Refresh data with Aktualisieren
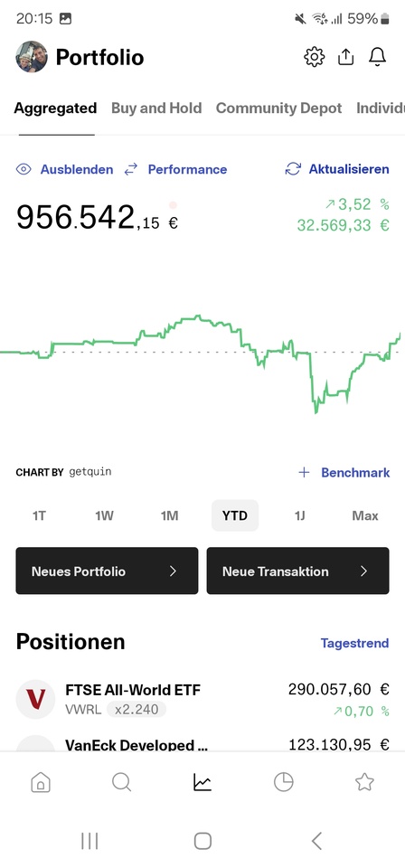405x868 pixels. coord(337,169)
